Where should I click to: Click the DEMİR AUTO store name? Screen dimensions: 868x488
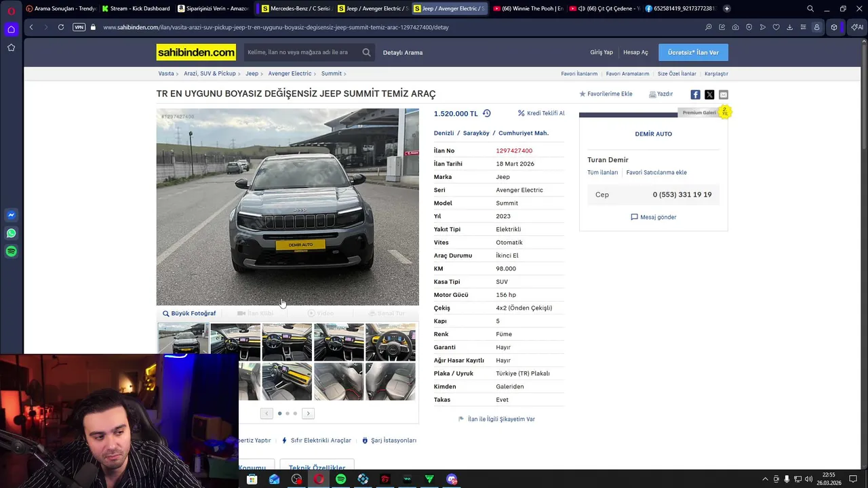coord(653,134)
